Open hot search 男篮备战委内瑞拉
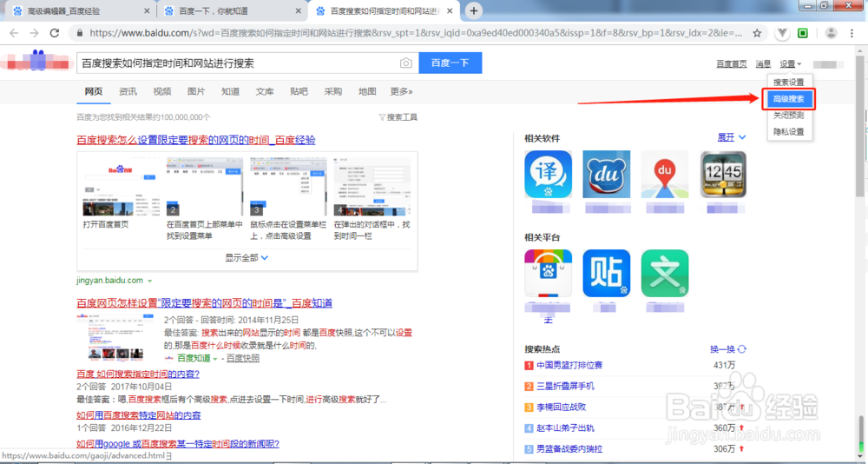Image resolution: width=868 pixels, height=464 pixels. tap(569, 449)
